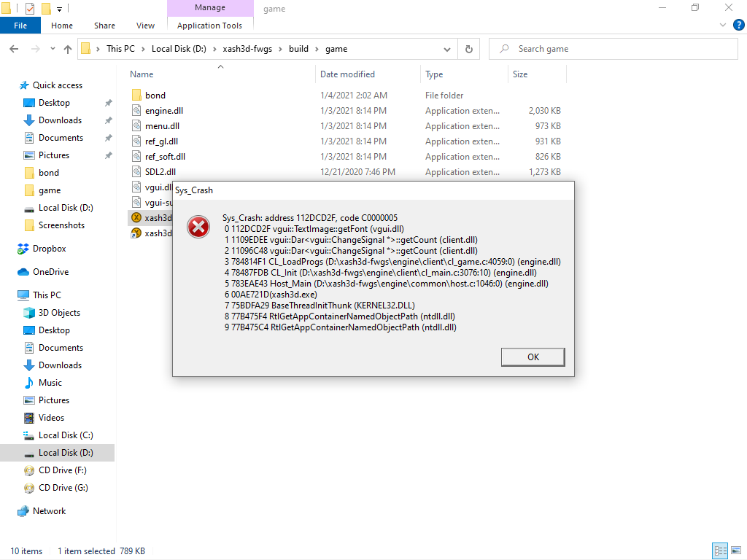Open the bond folder in the file list
The image size is (747, 560).
pyautogui.click(x=154, y=95)
